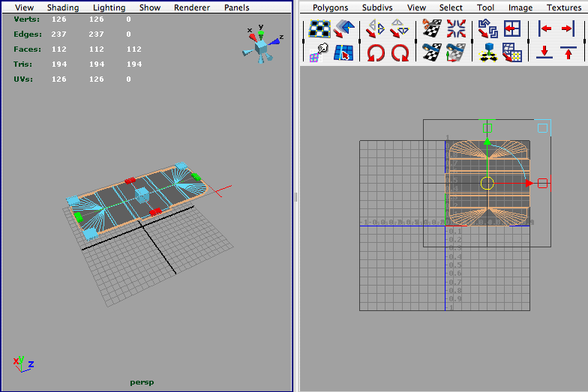Open the Polygons menu in UV editor
Viewport: 588px width, 392px height.
(330, 7)
